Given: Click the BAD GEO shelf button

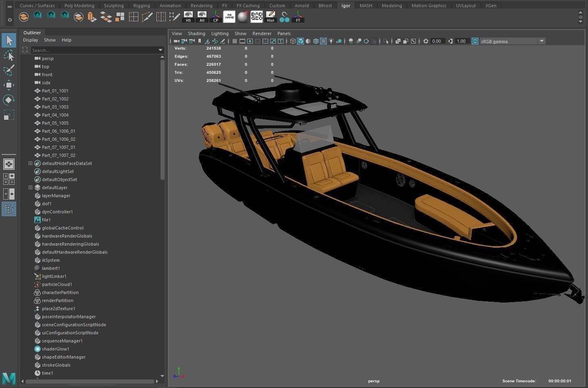Looking at the screenshot, I should point(256,17).
